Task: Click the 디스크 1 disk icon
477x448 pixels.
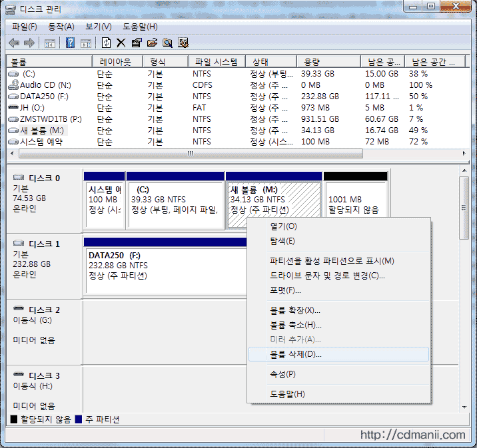Action: pyautogui.click(x=19, y=243)
